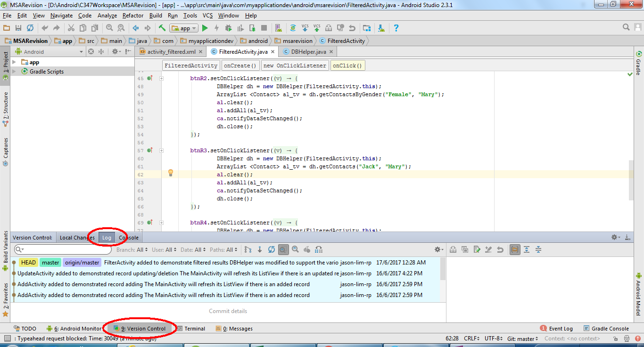Refresh the version control log
644x347 pixels.
(x=272, y=249)
